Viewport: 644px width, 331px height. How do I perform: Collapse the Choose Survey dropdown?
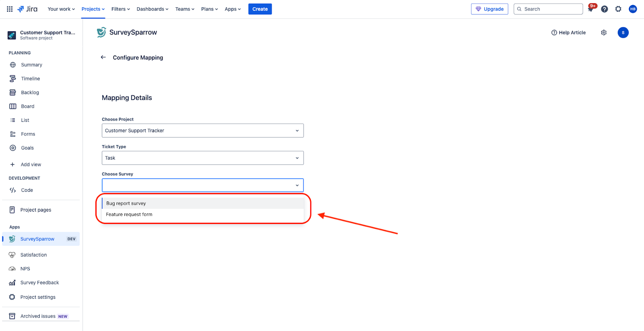[297, 185]
